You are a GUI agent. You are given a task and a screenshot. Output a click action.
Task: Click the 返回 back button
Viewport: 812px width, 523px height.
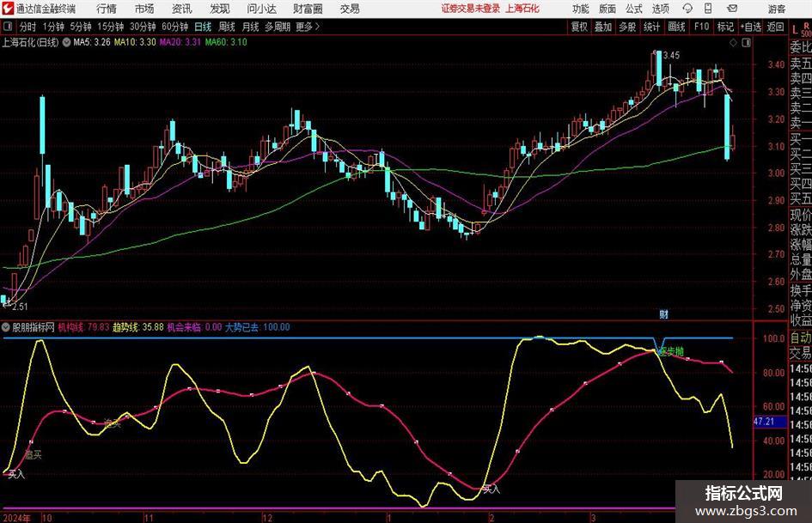tap(775, 27)
